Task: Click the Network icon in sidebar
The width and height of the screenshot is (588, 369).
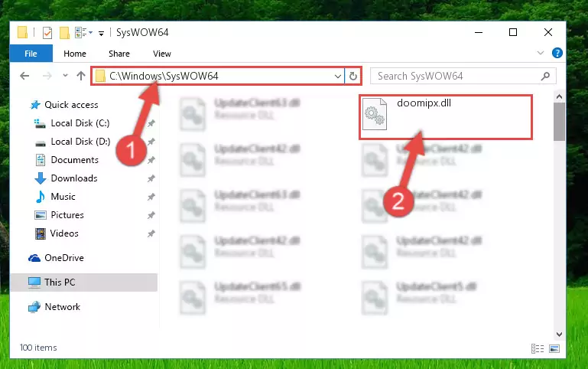Action: tap(34, 307)
